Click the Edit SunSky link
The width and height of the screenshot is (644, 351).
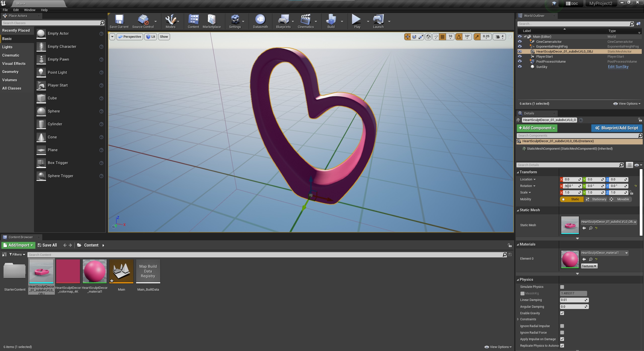[x=618, y=67]
